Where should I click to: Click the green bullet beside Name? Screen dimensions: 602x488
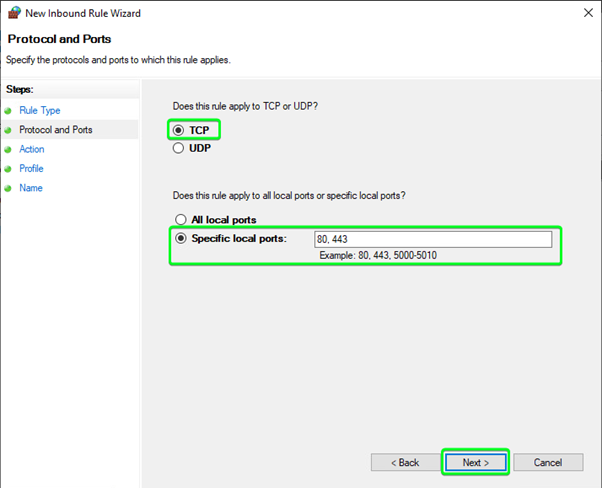tap(8, 189)
